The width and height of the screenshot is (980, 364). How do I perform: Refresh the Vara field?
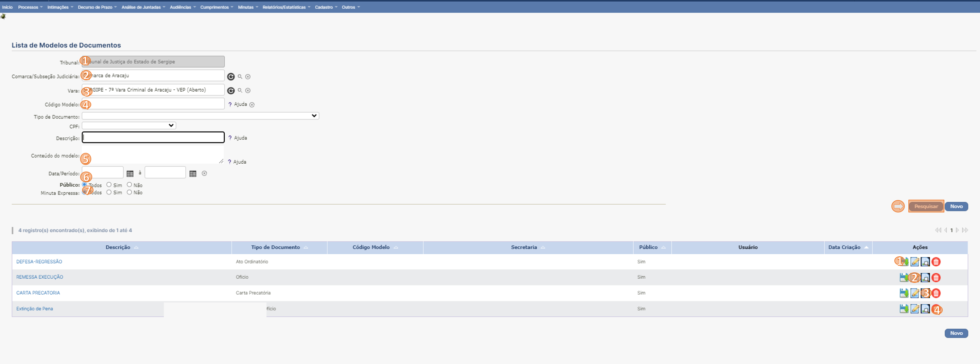click(x=231, y=91)
